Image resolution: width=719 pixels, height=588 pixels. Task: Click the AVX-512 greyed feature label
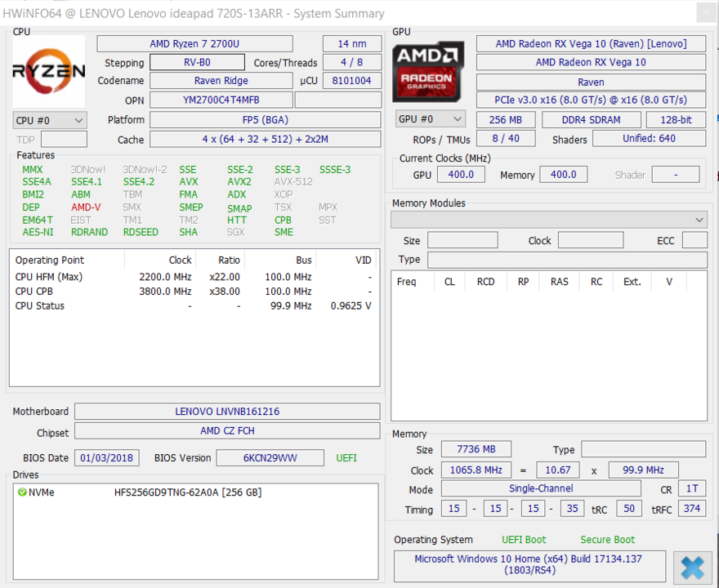click(293, 182)
